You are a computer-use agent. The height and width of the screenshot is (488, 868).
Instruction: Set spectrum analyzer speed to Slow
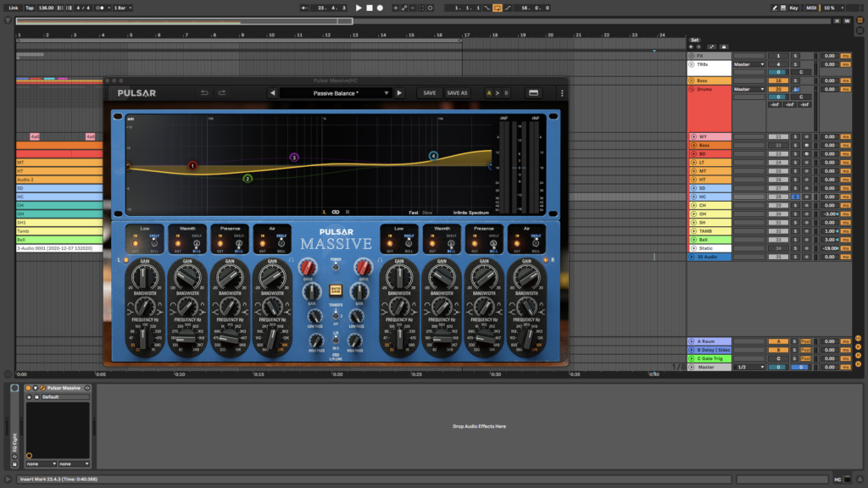427,213
